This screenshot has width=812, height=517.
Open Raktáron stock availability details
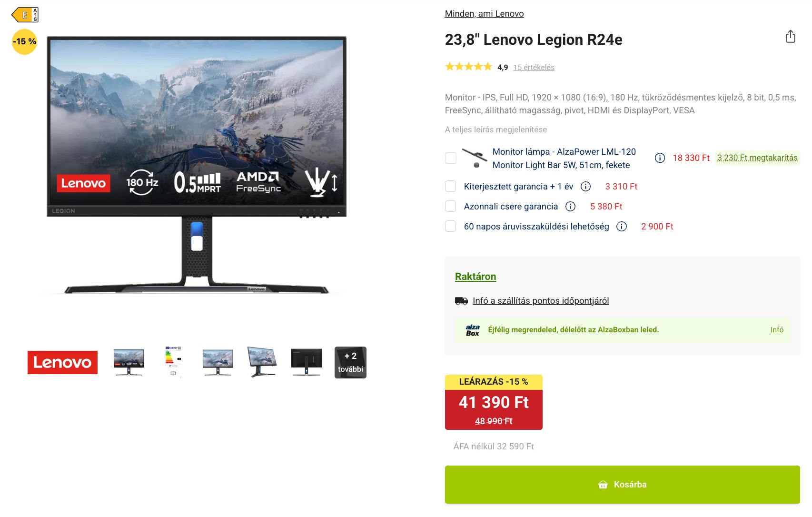pyautogui.click(x=475, y=277)
